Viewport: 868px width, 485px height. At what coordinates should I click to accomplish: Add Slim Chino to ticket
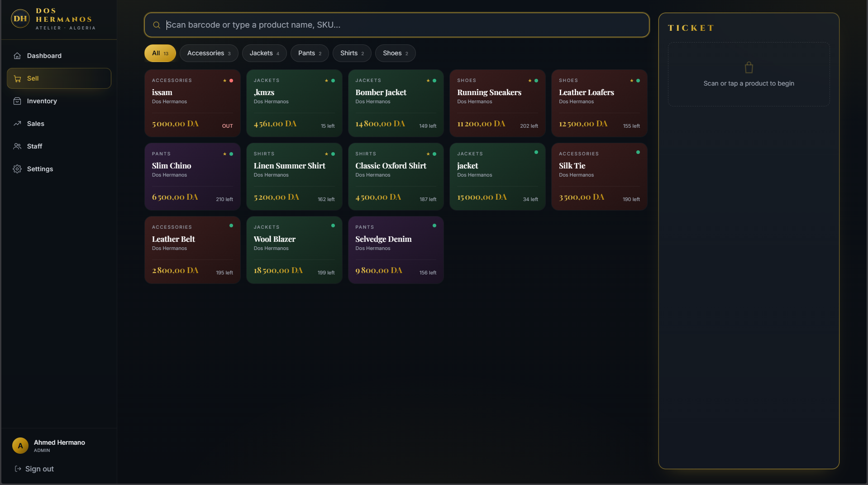tap(192, 177)
